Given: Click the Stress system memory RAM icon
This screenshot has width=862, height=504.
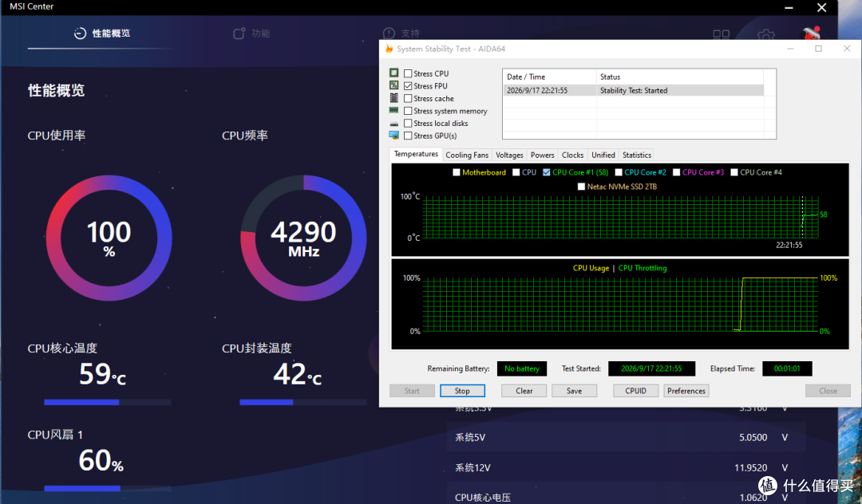Looking at the screenshot, I should tap(393, 110).
